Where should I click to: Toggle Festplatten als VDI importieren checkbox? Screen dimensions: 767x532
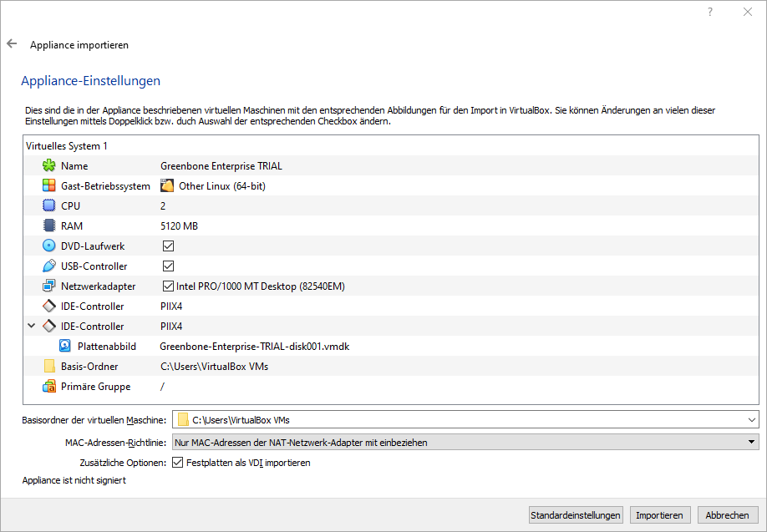[178, 463]
